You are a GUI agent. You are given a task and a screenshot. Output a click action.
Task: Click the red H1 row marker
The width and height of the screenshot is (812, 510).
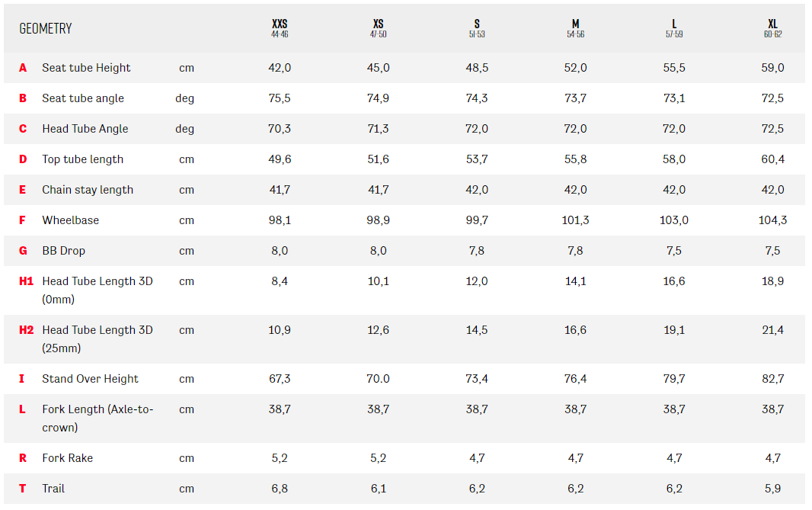(x=27, y=281)
